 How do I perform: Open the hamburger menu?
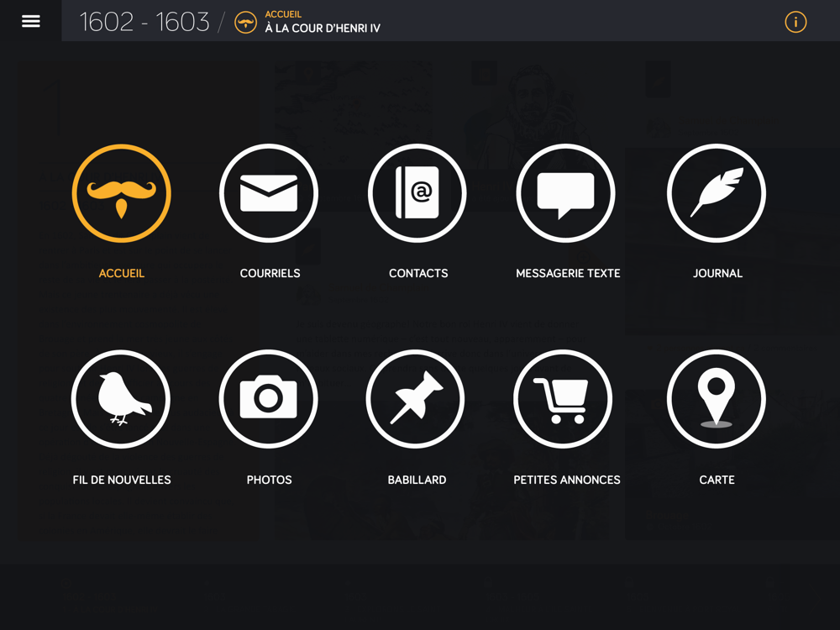pyautogui.click(x=30, y=21)
